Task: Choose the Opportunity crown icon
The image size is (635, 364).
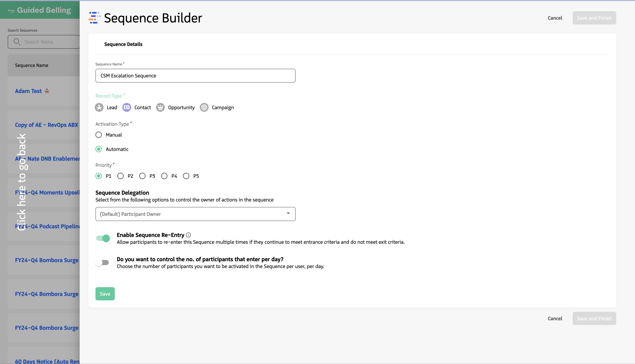Action: point(160,108)
